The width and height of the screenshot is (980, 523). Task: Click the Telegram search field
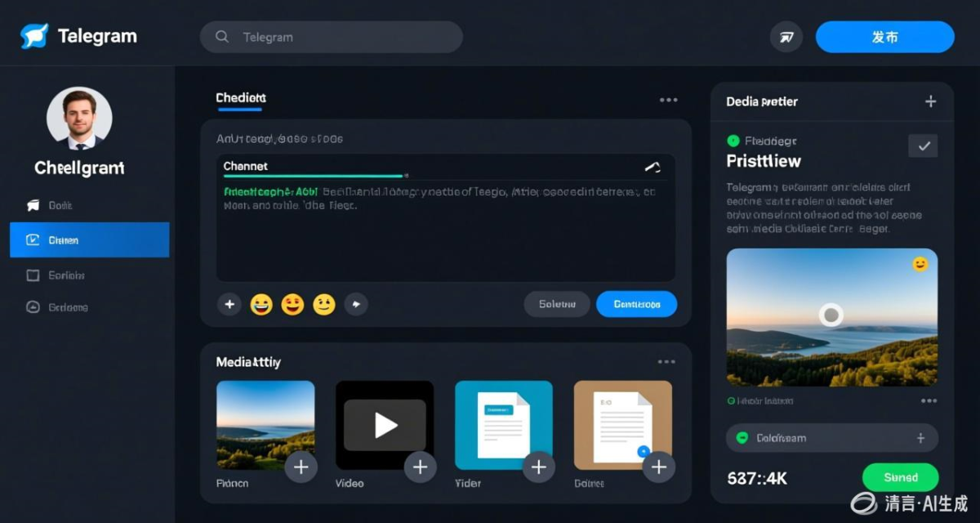(x=331, y=37)
